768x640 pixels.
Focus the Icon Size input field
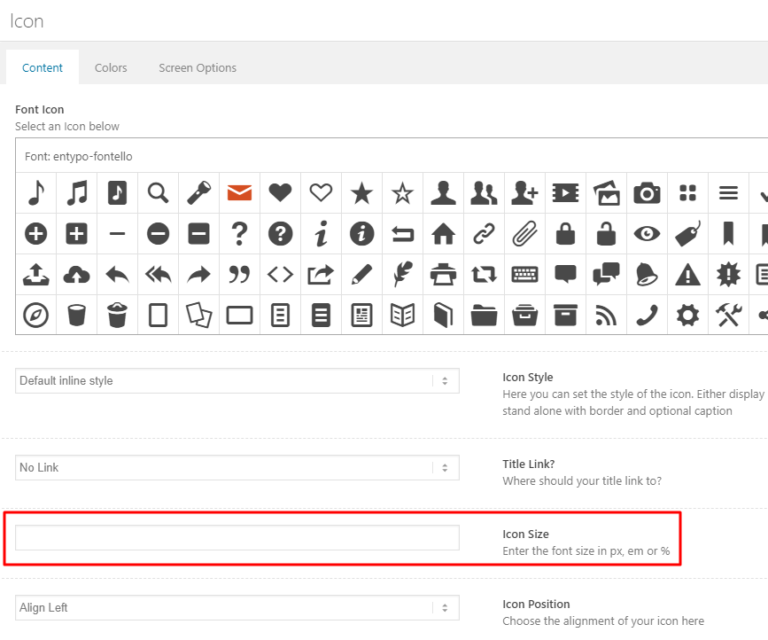click(237, 538)
